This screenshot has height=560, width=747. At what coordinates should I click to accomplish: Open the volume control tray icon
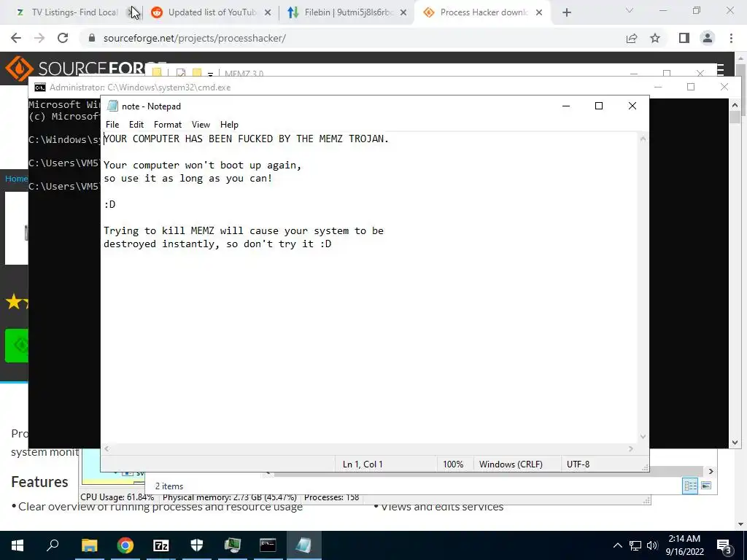click(x=652, y=545)
